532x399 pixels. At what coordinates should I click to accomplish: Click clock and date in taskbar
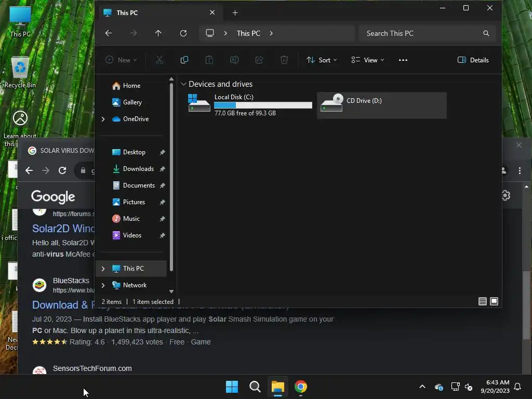click(x=495, y=387)
